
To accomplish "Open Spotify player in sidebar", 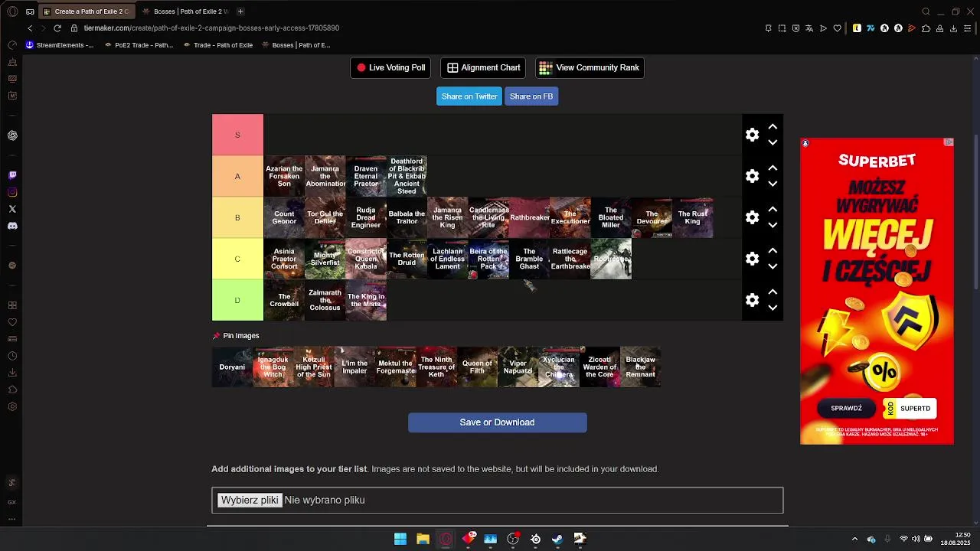I will [x=12, y=266].
